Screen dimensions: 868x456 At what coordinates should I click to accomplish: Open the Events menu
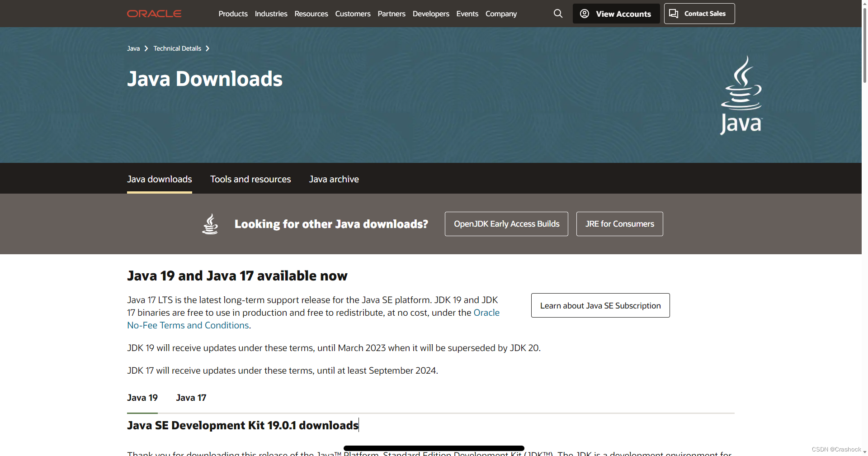[467, 14]
